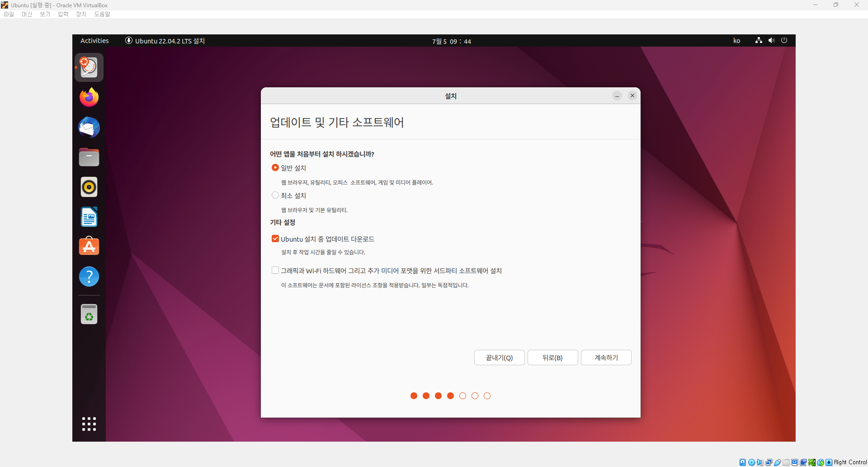868x467 pixels.
Task: Open the ko input language dropdown
Action: 737,41
